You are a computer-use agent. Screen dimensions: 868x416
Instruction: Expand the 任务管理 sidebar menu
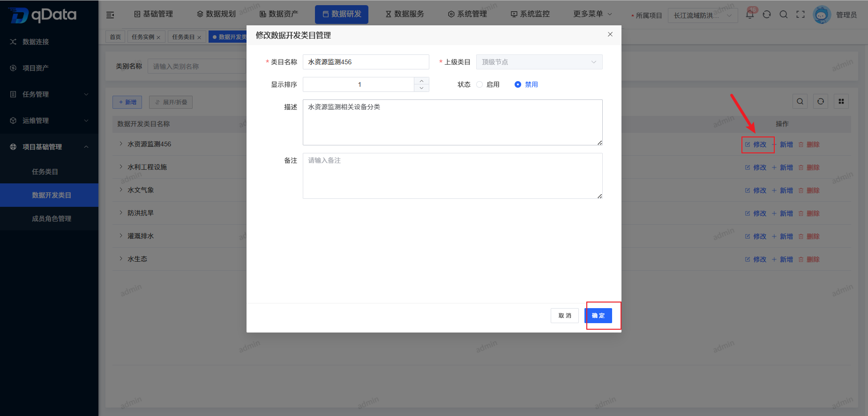(49, 94)
